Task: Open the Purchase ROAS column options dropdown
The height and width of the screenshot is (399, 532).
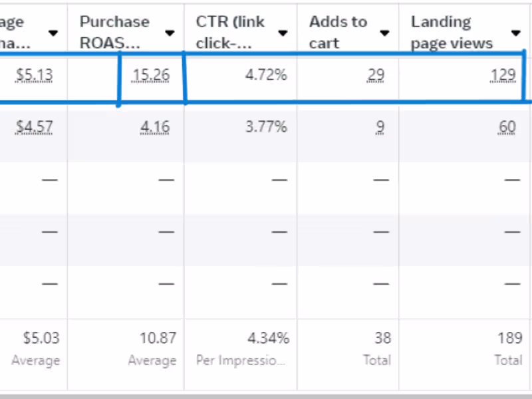Action: tap(170, 31)
